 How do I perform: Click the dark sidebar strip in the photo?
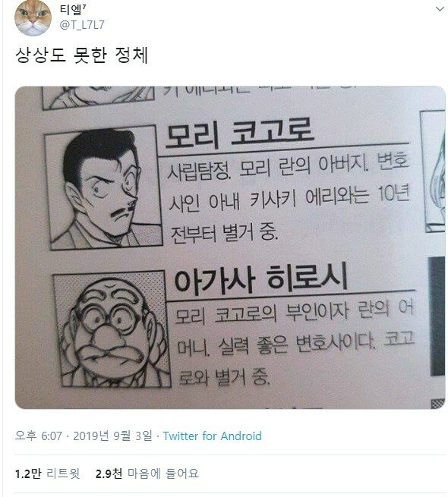point(437,316)
